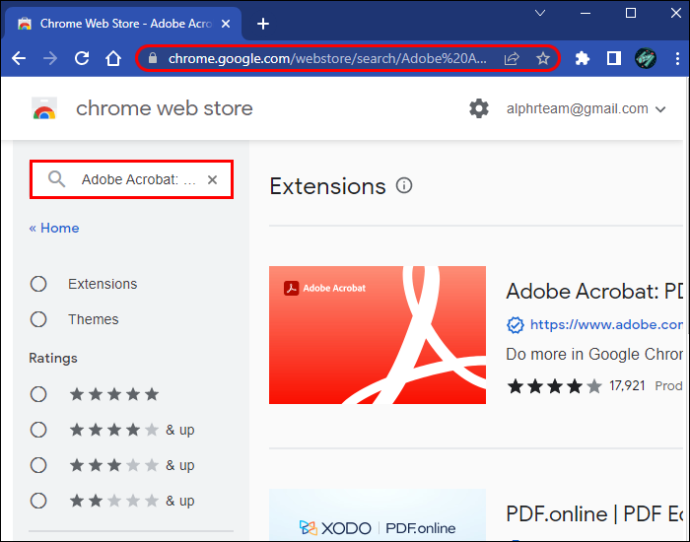
Task: Visit the https://www.adobe.com publisher link
Action: tap(606, 325)
